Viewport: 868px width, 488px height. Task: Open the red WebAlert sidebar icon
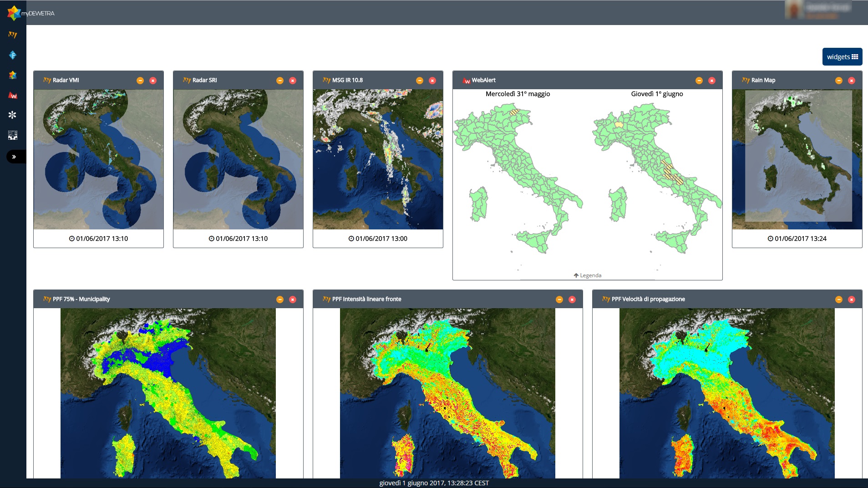(x=13, y=95)
